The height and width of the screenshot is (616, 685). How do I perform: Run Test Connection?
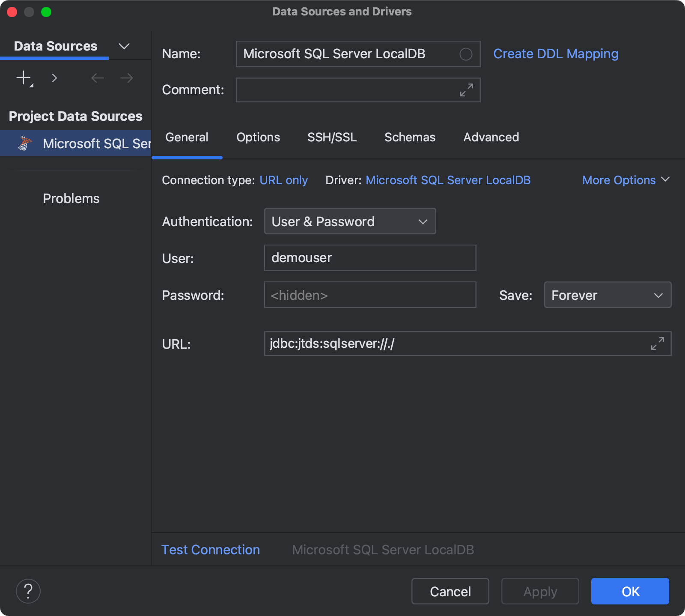point(210,550)
